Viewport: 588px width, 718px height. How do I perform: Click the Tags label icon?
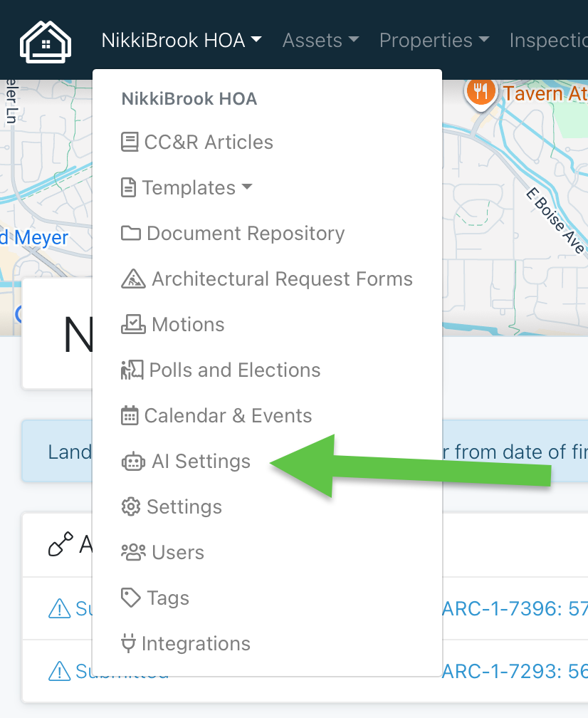(x=130, y=598)
